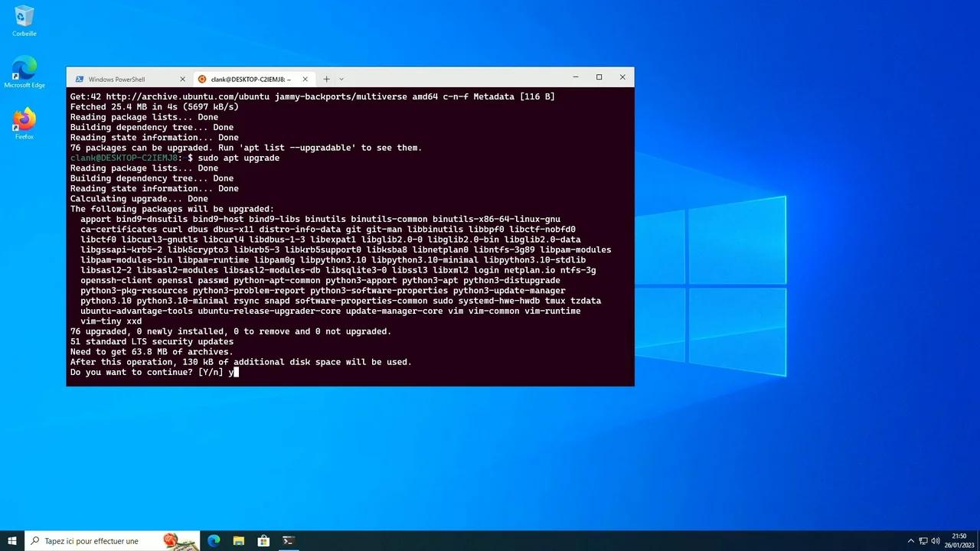Open the volume control in the system tray
Viewport: 980px width, 551px height.
[935, 541]
